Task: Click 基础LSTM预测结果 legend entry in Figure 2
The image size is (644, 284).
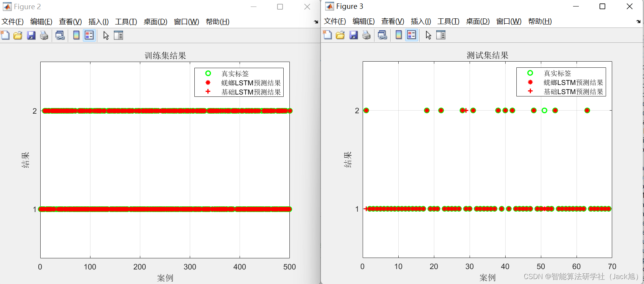Action: click(x=251, y=92)
